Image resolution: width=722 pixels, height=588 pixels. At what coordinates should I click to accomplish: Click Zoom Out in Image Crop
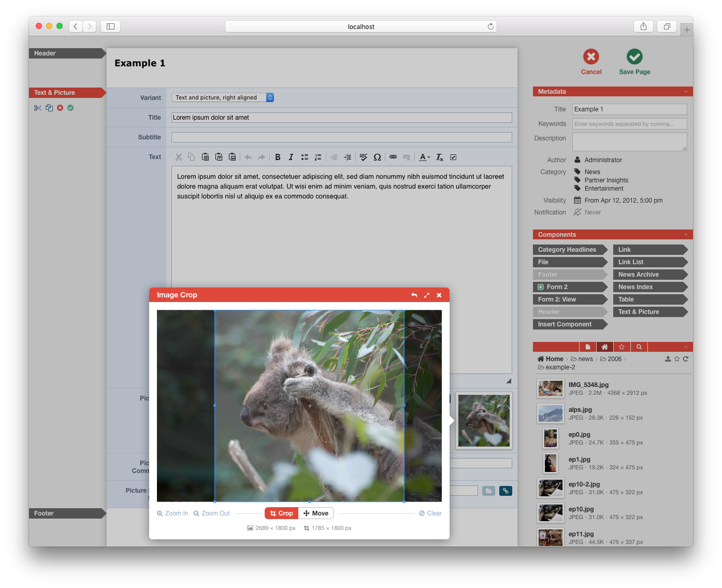[211, 513]
